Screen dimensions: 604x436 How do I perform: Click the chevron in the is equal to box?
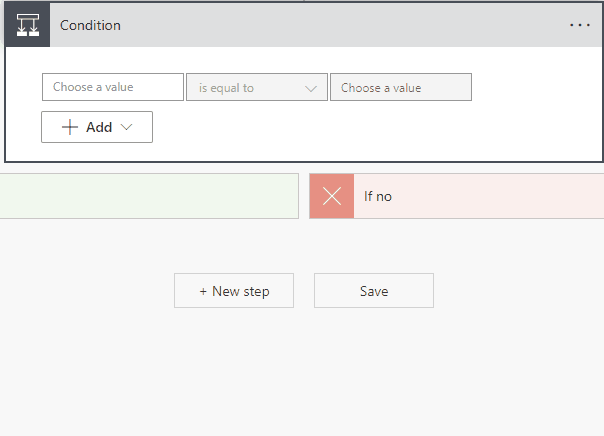pyautogui.click(x=310, y=88)
